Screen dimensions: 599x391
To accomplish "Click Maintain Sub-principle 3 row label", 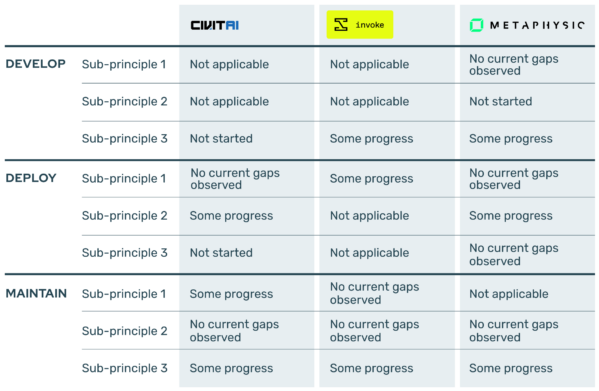I will click(125, 368).
